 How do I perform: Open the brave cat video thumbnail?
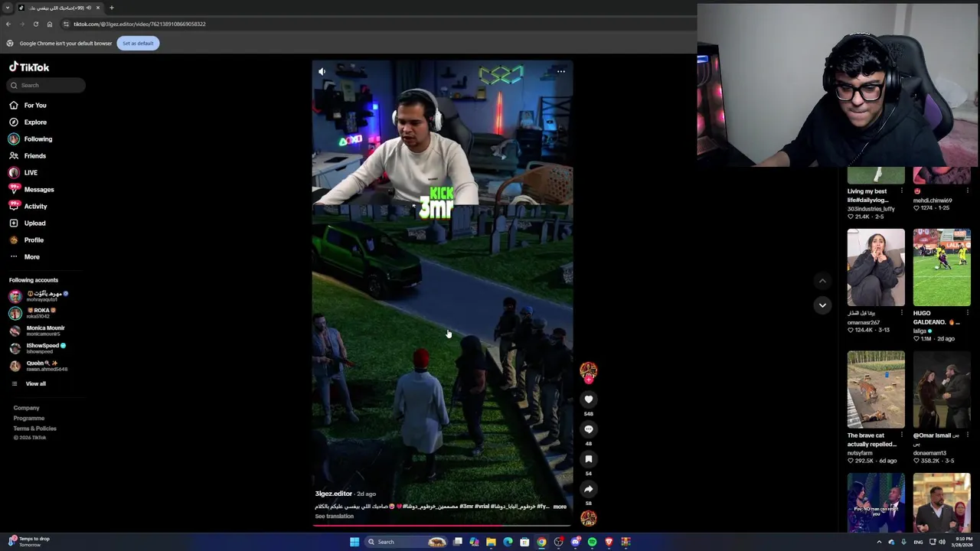click(x=876, y=390)
